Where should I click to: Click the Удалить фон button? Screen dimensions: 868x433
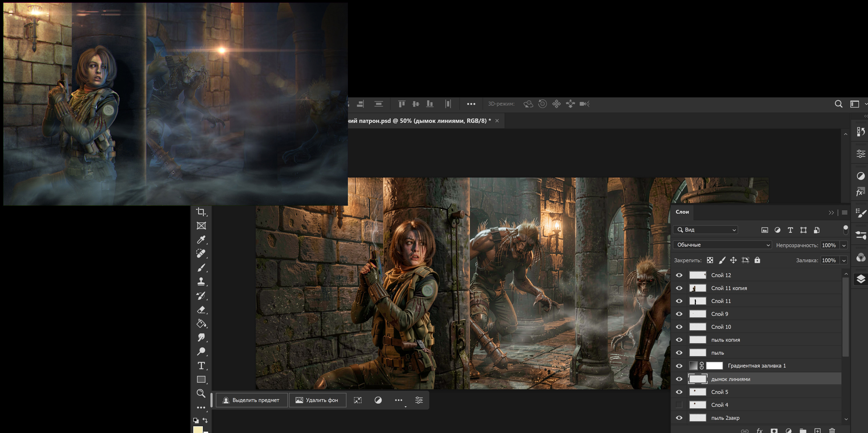[317, 400]
